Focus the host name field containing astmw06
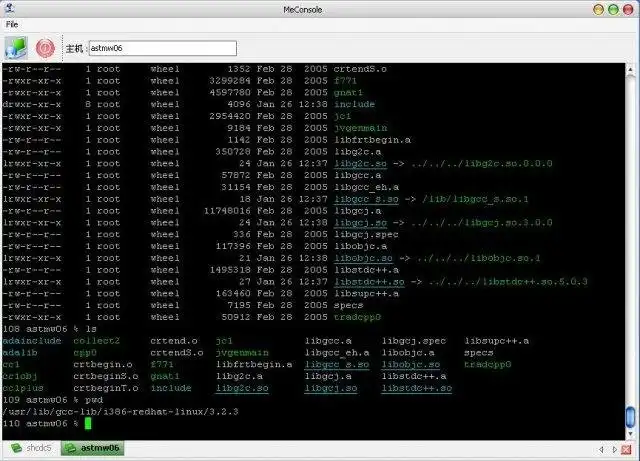Image resolution: width=640 pixels, height=461 pixels. pyautogui.click(x=163, y=48)
